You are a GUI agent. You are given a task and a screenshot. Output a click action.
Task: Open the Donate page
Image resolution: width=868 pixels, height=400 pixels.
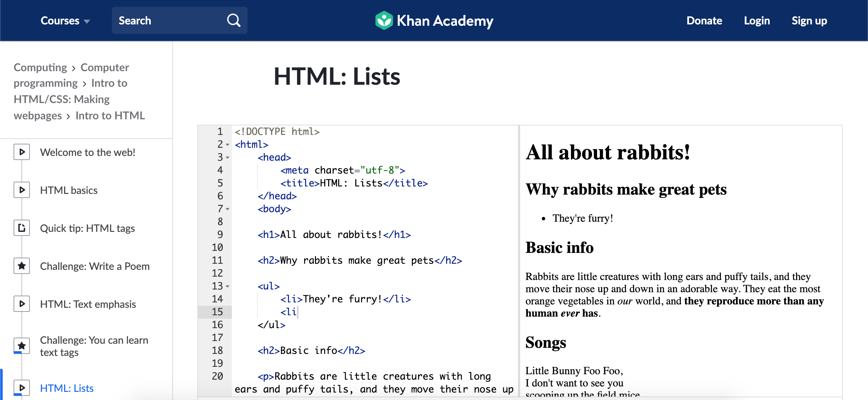(704, 20)
